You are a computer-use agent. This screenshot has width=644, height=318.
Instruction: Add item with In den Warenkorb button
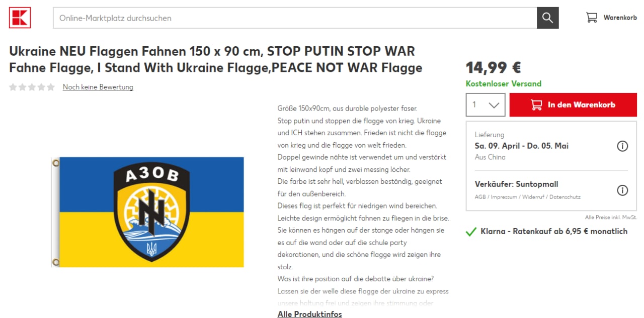coord(573,105)
